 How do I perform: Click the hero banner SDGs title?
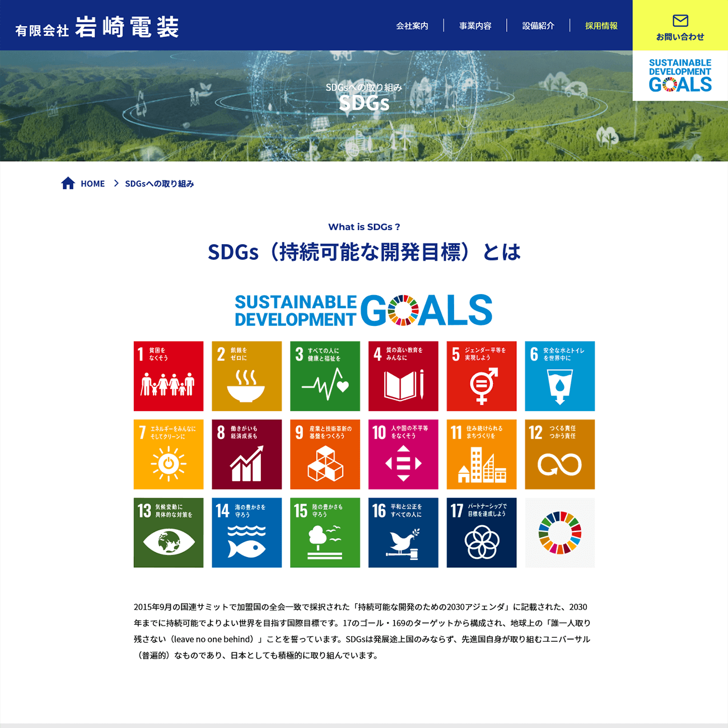pyautogui.click(x=364, y=103)
